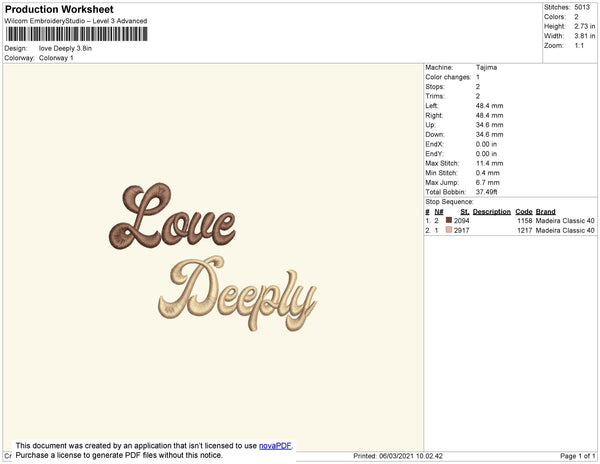Click the Total Bobbin value 37.49ft
This screenshot has width=600, height=464.
pos(486,192)
